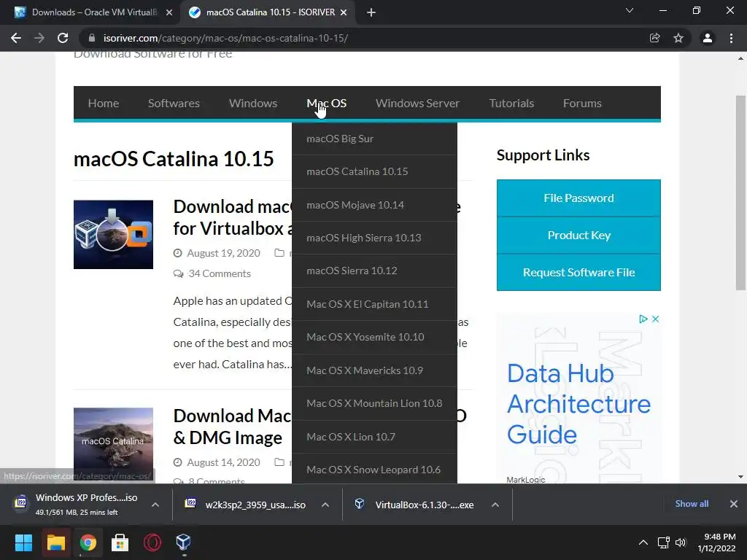The width and height of the screenshot is (747, 560).
Task: Reload the ISORIVER page
Action: click(x=63, y=38)
